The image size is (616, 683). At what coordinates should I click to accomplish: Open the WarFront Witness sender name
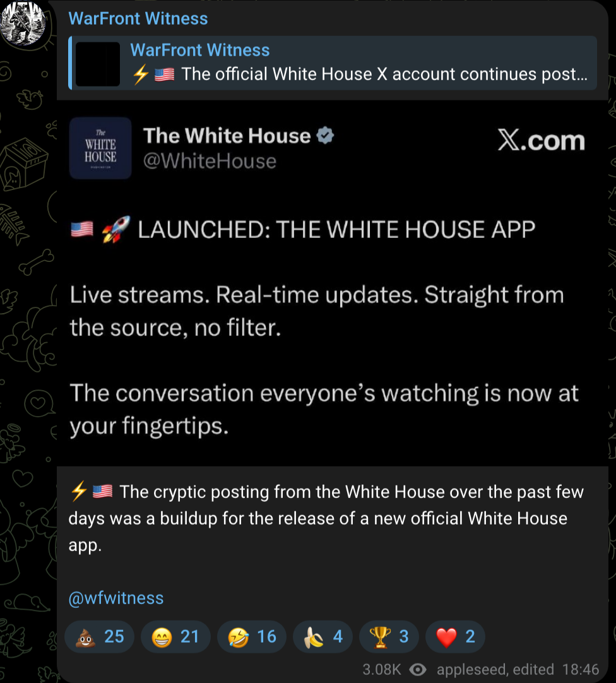tap(138, 19)
